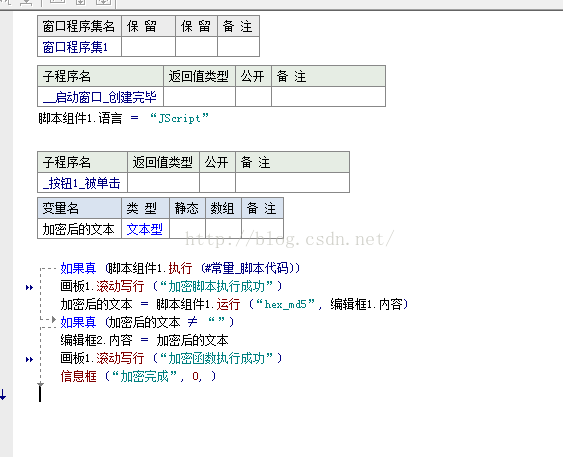
Task: Click the "加密脚本执行成功" string
Action: click(217, 286)
